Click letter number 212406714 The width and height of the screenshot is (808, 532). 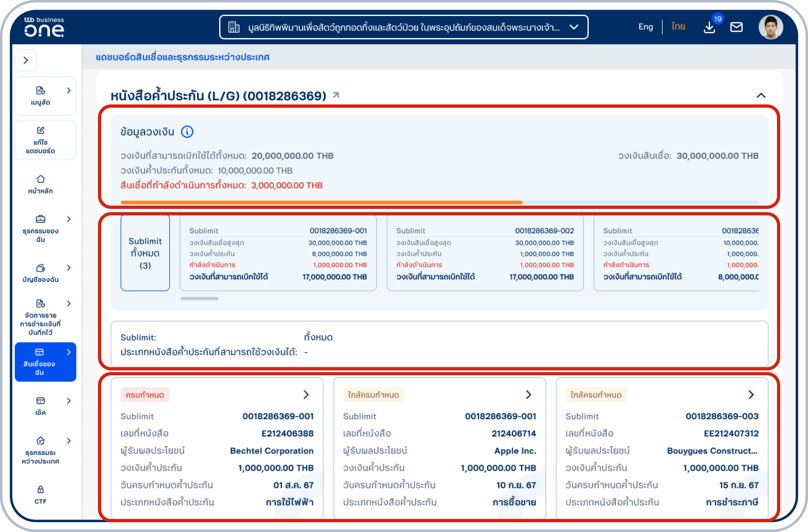click(514, 433)
